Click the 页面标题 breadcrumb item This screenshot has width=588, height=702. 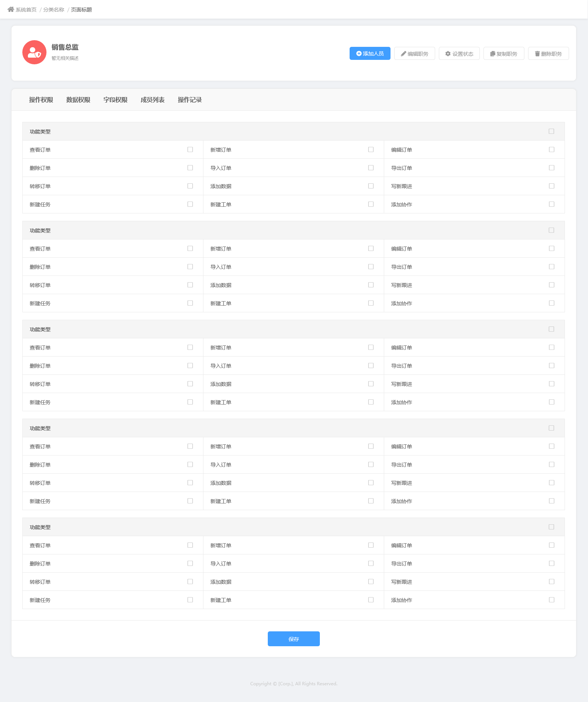[81, 10]
